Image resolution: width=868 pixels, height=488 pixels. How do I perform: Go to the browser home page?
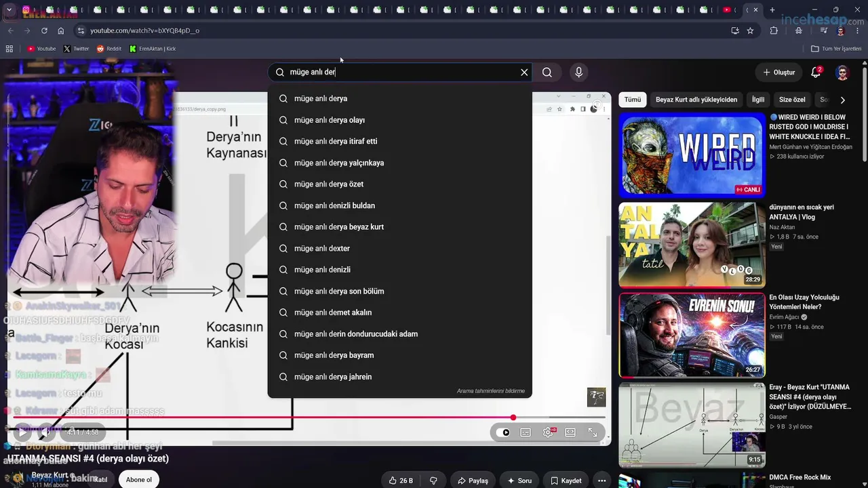[61, 30]
